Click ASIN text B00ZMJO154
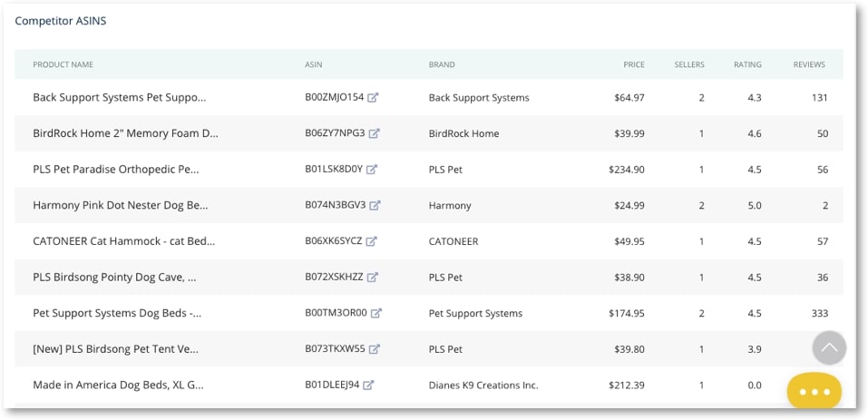 [x=335, y=97]
